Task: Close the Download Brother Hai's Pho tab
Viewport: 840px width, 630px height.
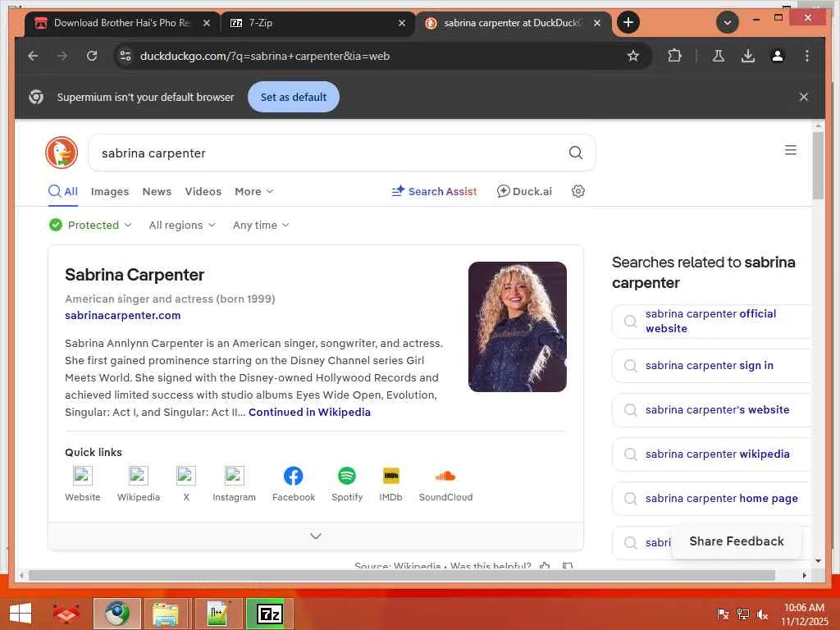Action: pos(206,23)
